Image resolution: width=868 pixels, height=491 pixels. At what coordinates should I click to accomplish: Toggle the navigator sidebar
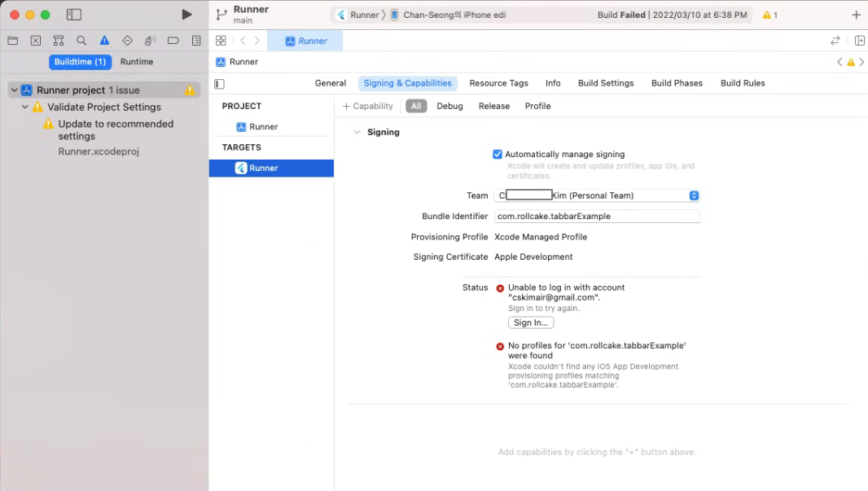74,15
